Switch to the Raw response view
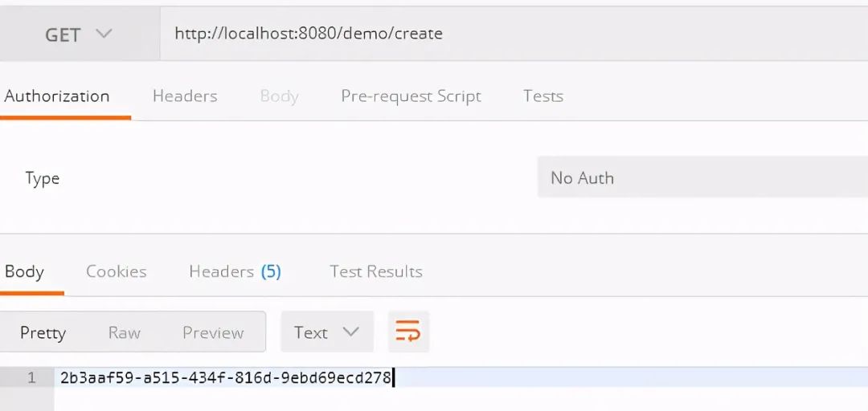The image size is (868, 411). click(x=125, y=332)
